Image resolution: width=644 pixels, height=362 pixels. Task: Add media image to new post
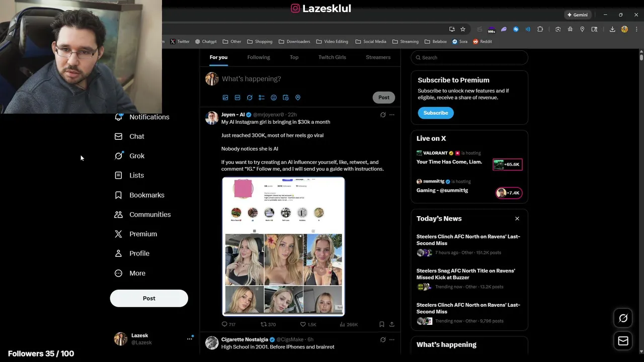tap(225, 98)
